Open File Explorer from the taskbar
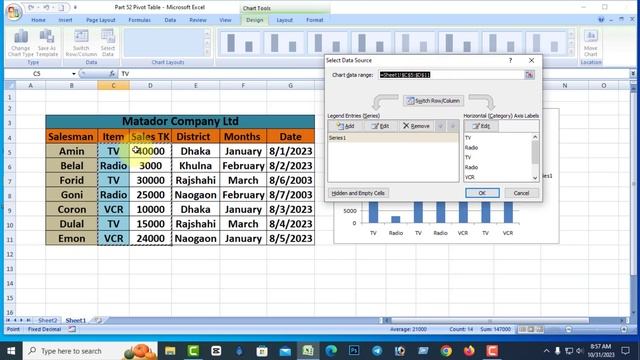Image resolution: width=640 pixels, height=360 pixels. click(170, 351)
